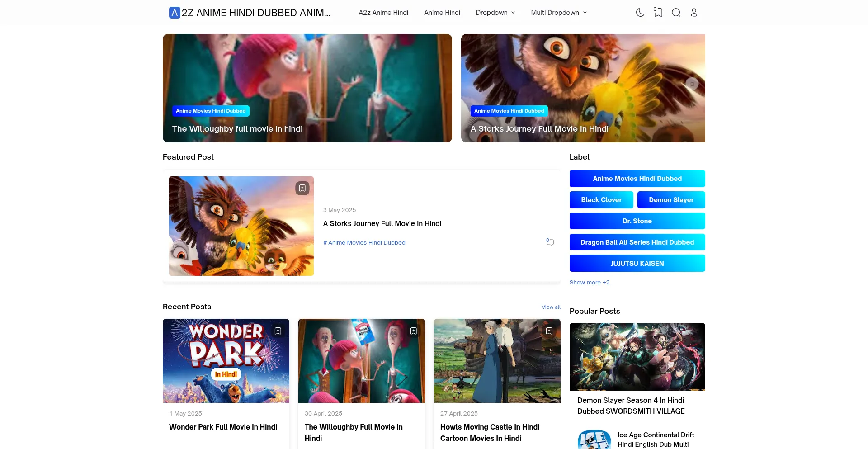This screenshot has width=868, height=449.
Task: Bookmark the Howls Moving Castle post
Action: coord(549,331)
